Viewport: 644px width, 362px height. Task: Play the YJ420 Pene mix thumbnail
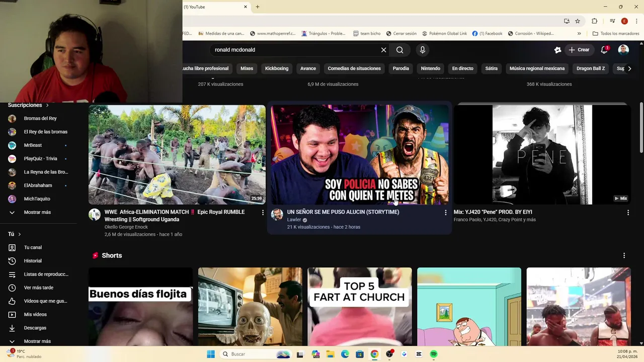[542, 154]
